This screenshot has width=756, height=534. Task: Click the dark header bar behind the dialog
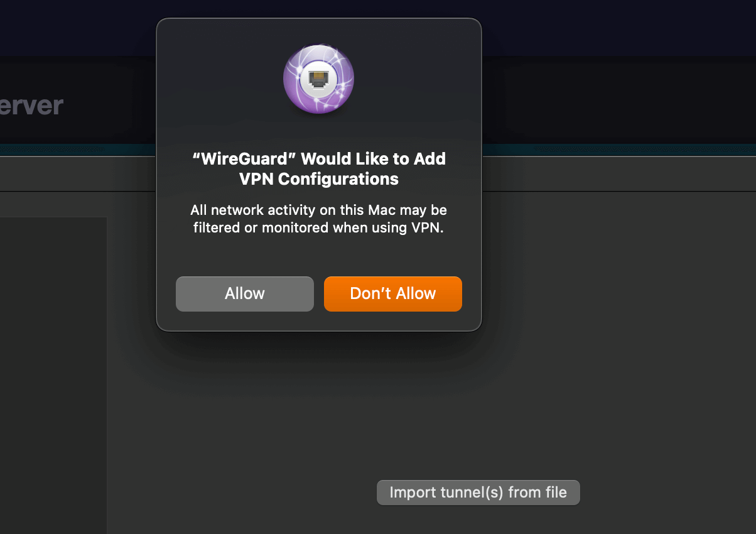tap(618, 99)
